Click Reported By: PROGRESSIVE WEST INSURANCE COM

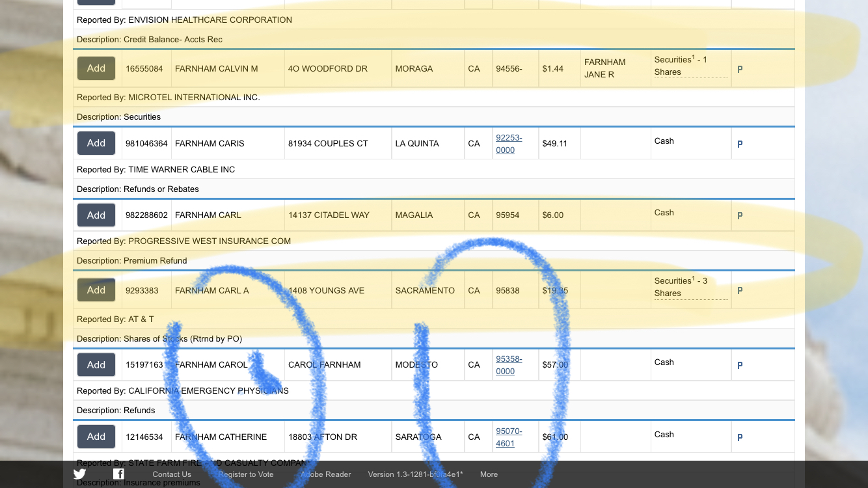point(184,241)
